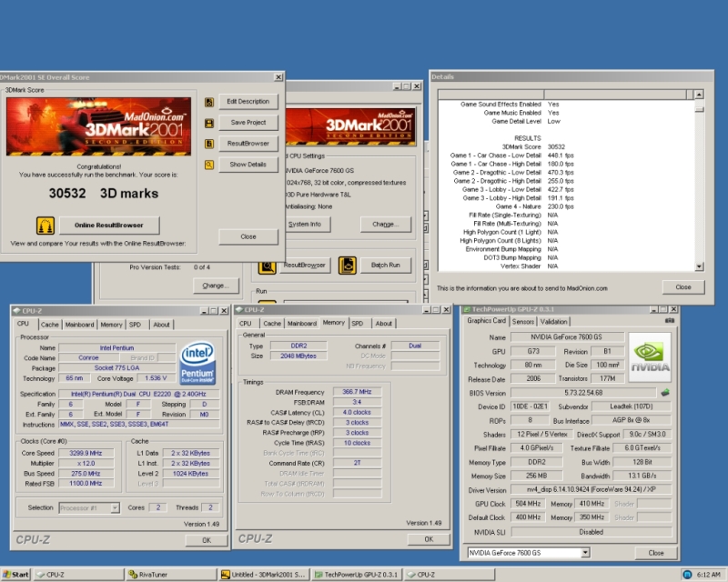
Task: Click Show Details in the score window
Action: pyautogui.click(x=248, y=165)
